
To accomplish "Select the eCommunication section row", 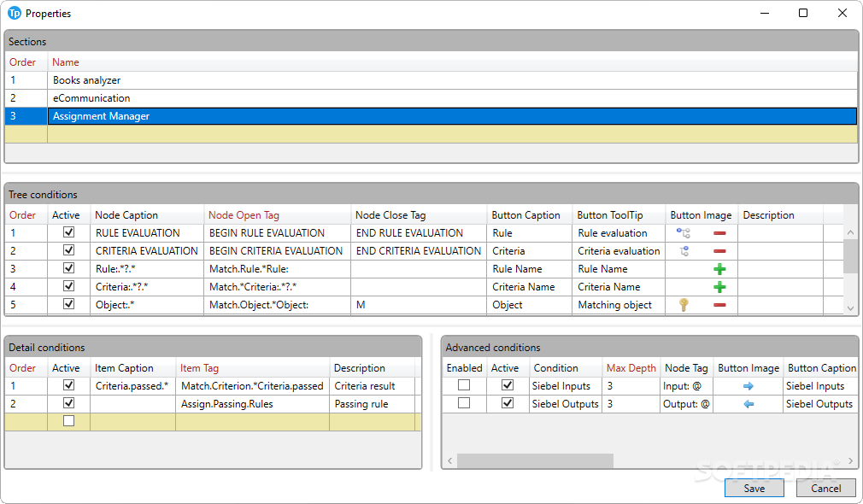I will coord(431,98).
